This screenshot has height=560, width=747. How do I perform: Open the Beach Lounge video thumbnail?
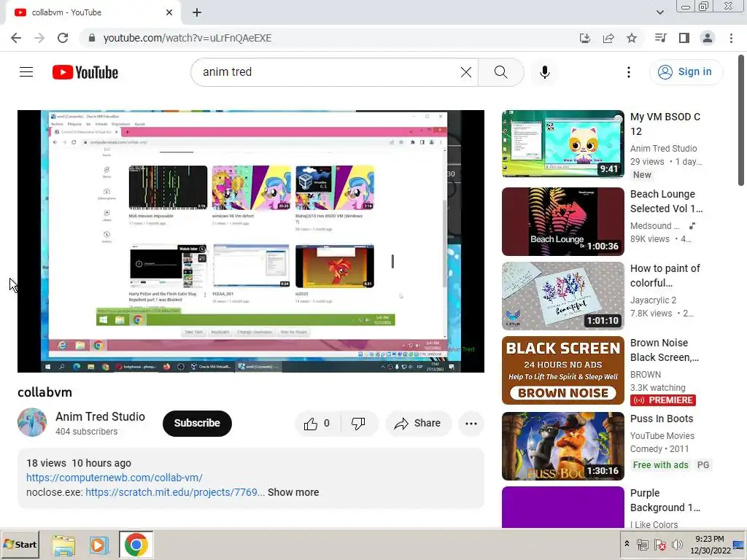coord(562,222)
